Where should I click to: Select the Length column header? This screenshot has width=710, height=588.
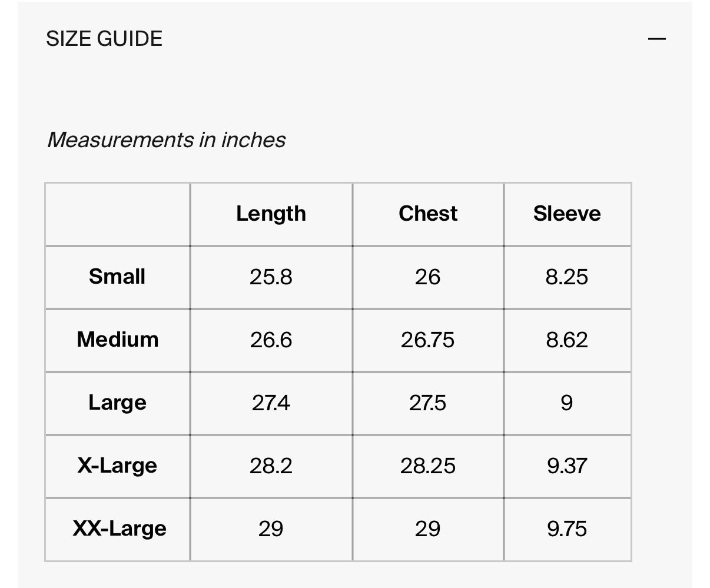click(271, 214)
